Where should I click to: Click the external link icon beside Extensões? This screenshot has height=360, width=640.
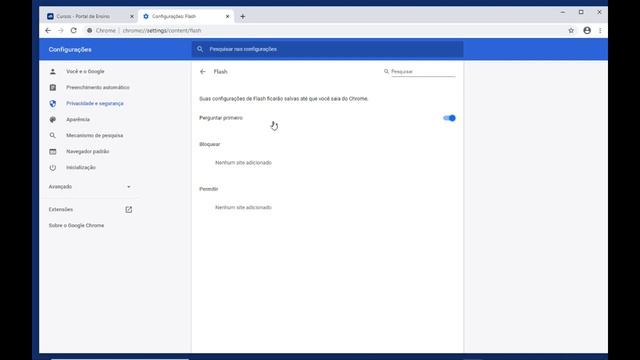tap(129, 210)
